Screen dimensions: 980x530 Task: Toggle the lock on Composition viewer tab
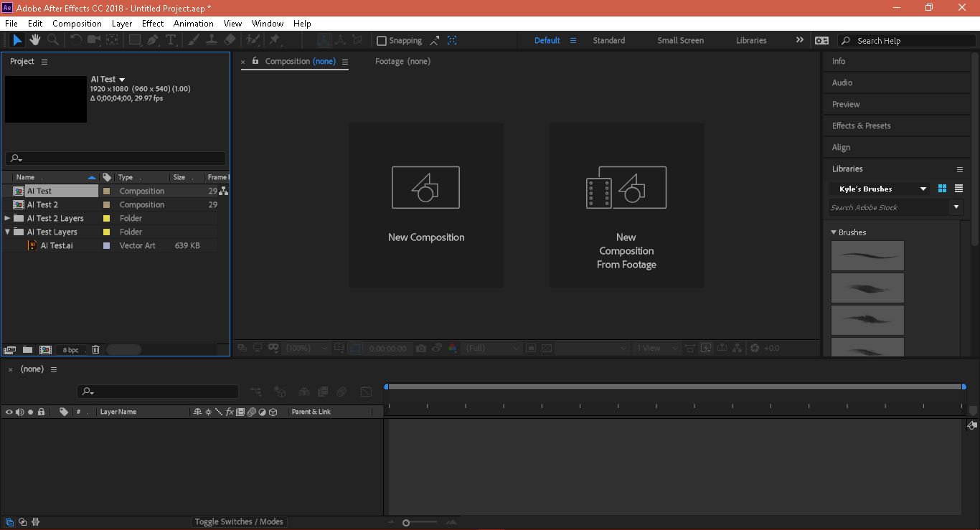point(255,61)
